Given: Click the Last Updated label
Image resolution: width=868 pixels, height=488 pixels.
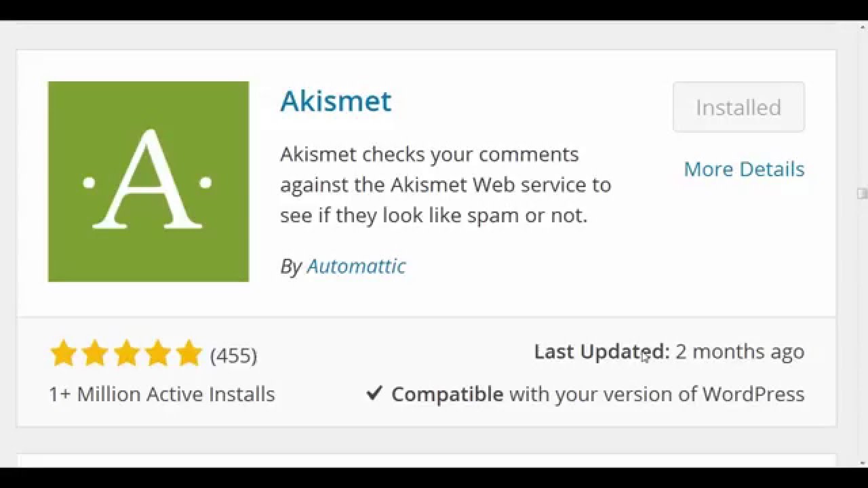Looking at the screenshot, I should tap(601, 351).
